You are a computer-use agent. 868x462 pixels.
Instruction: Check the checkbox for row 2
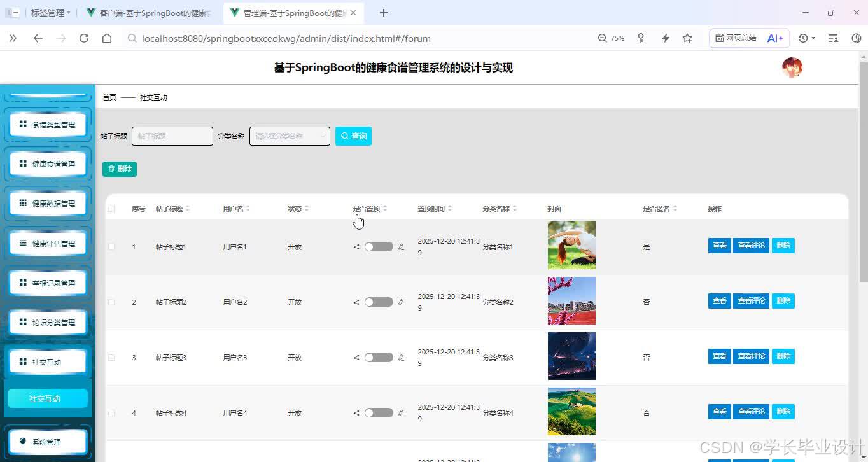[111, 302]
